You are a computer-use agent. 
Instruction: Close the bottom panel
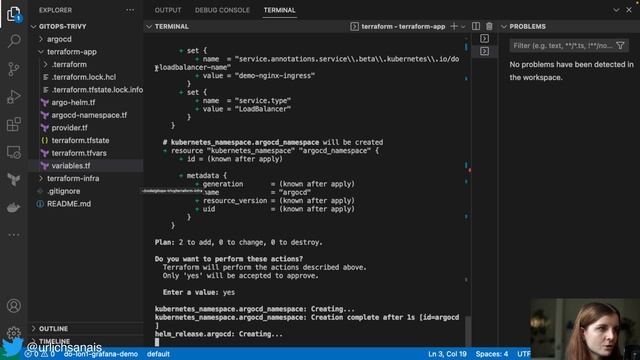(629, 10)
